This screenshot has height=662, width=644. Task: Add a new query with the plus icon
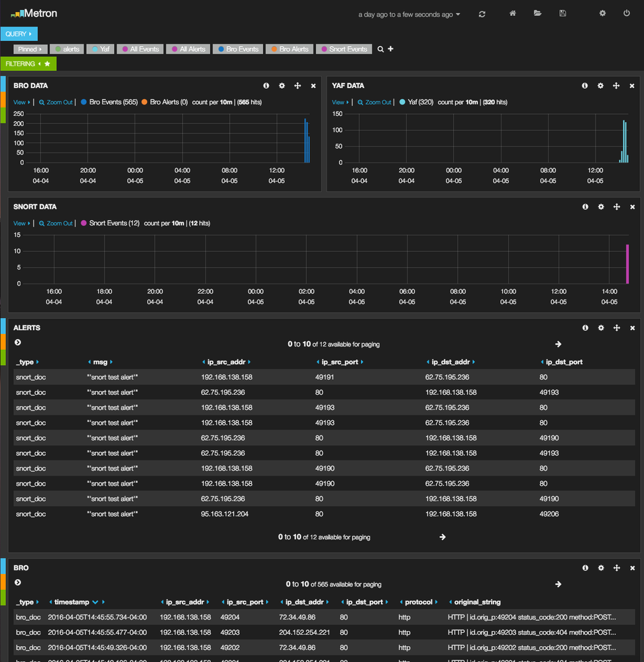pyautogui.click(x=390, y=48)
